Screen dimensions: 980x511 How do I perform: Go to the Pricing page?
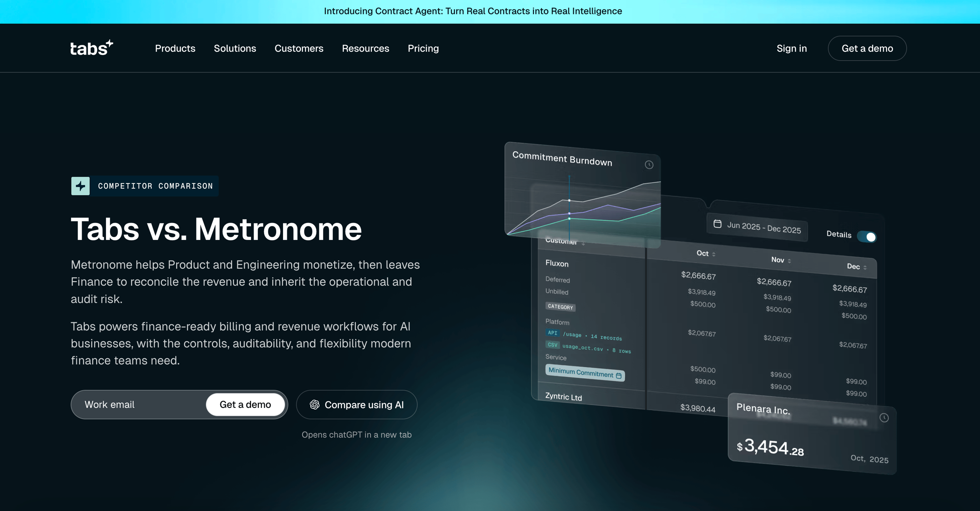[423, 48]
